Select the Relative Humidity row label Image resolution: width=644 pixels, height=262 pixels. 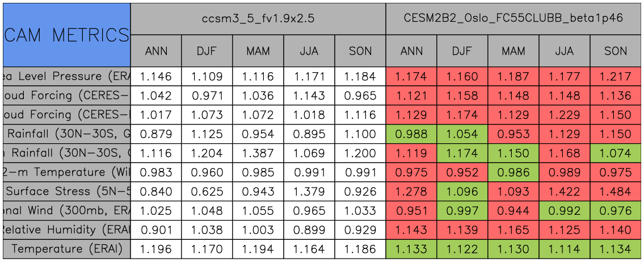[66, 230]
